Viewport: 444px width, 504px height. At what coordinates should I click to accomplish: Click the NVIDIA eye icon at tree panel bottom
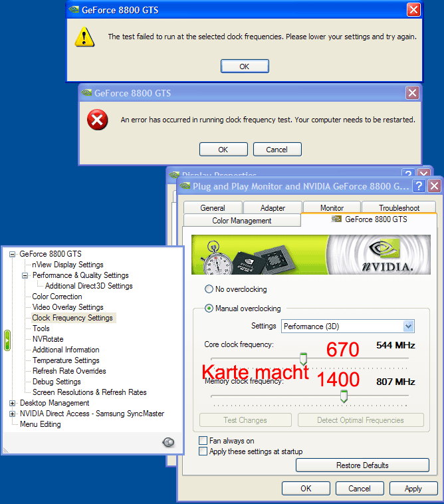[x=168, y=442]
